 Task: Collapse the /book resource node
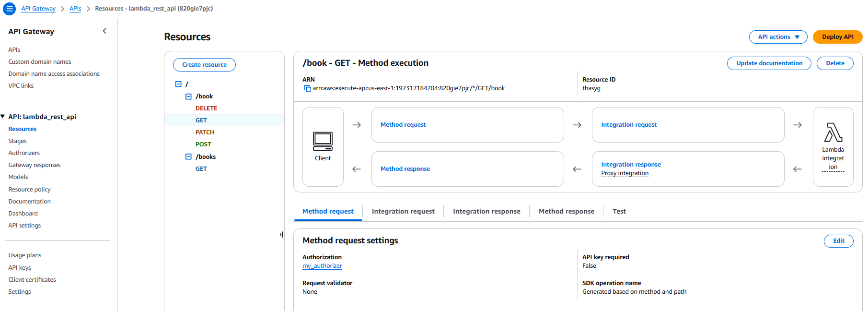pyautogui.click(x=188, y=96)
